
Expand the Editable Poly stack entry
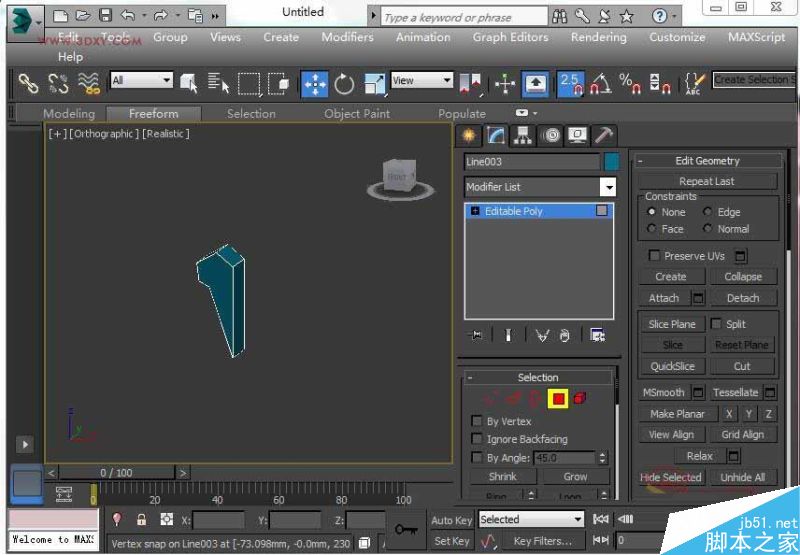[x=475, y=211]
